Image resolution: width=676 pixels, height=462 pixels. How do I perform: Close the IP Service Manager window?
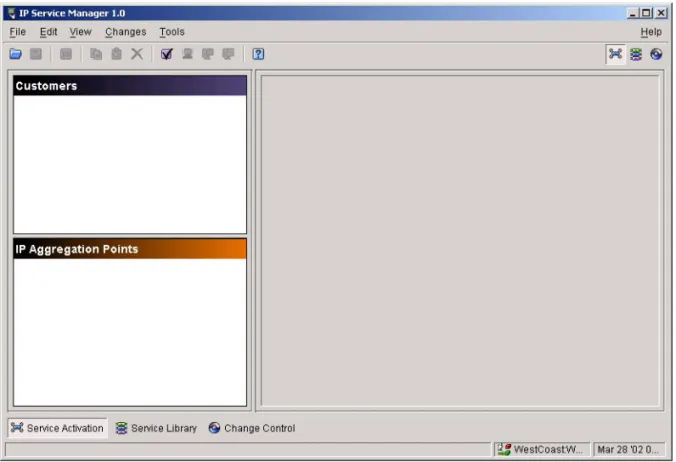(x=661, y=13)
